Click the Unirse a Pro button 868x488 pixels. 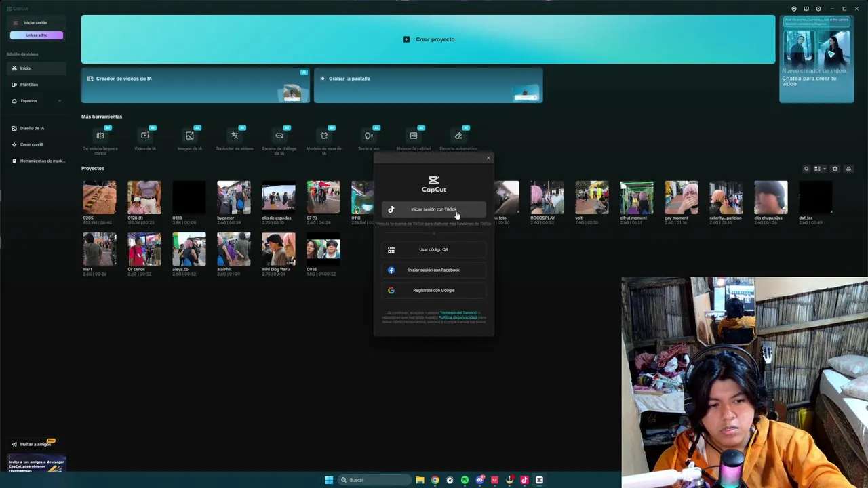[x=37, y=35]
